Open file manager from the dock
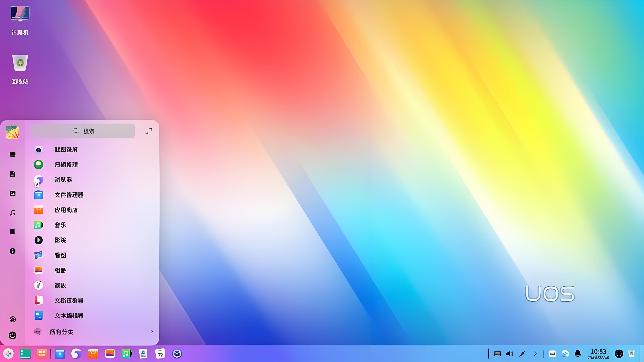 coord(60,354)
